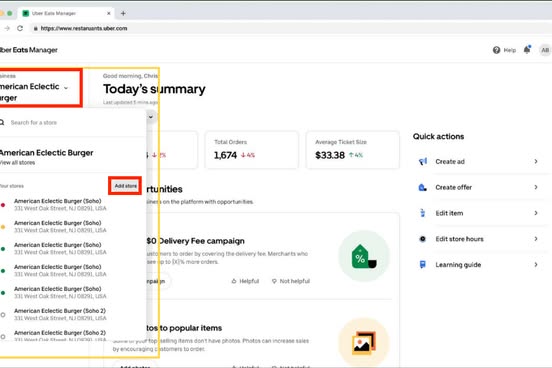Open Learning guide chevron
The image size is (552, 368).
(536, 264)
